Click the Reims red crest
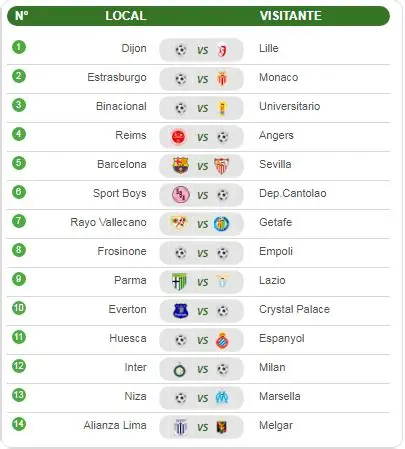 point(178,137)
